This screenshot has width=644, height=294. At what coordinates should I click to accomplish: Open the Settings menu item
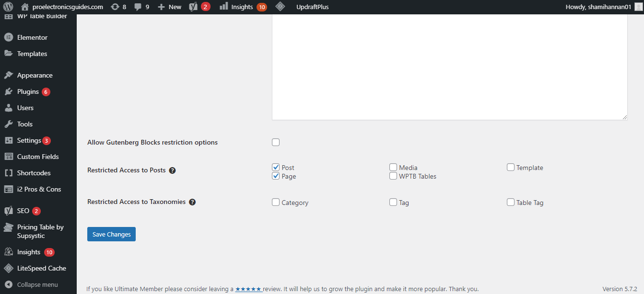pyautogui.click(x=29, y=140)
